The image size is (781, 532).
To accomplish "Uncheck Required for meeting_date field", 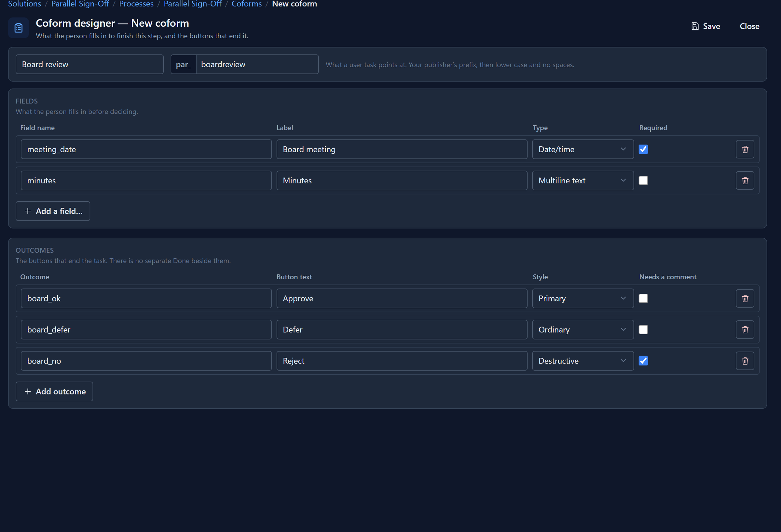I will (643, 149).
